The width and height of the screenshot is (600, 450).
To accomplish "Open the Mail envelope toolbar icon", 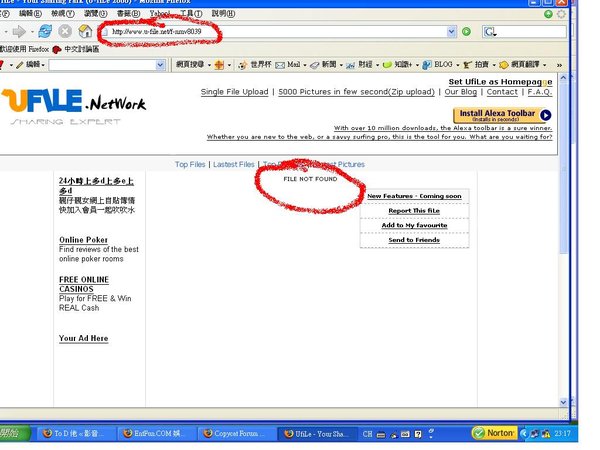I will point(280,65).
